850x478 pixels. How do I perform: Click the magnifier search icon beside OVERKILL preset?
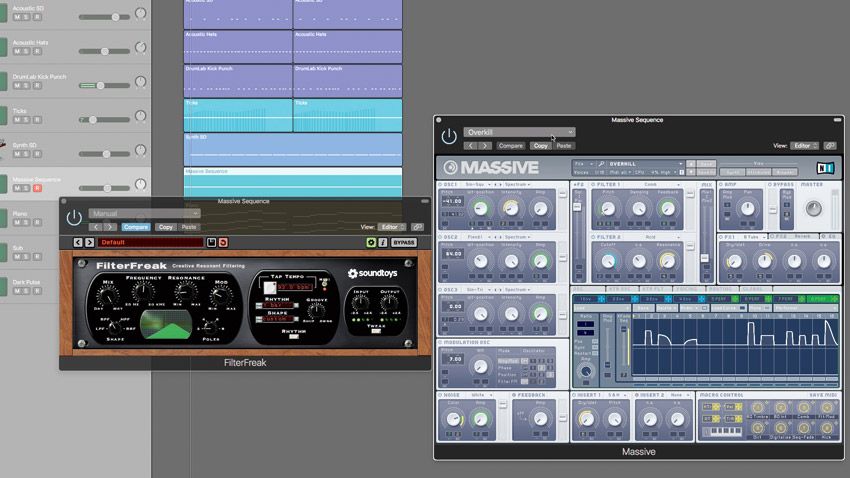point(601,164)
